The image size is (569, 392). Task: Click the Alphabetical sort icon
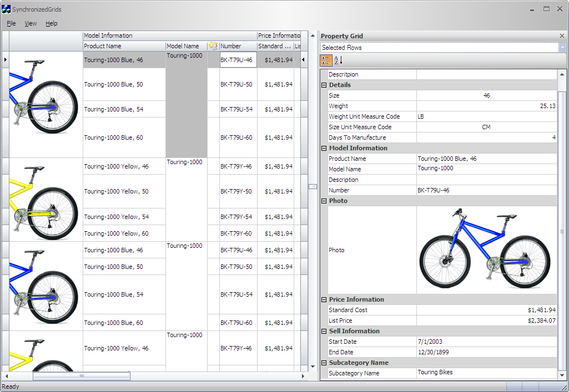(x=338, y=60)
